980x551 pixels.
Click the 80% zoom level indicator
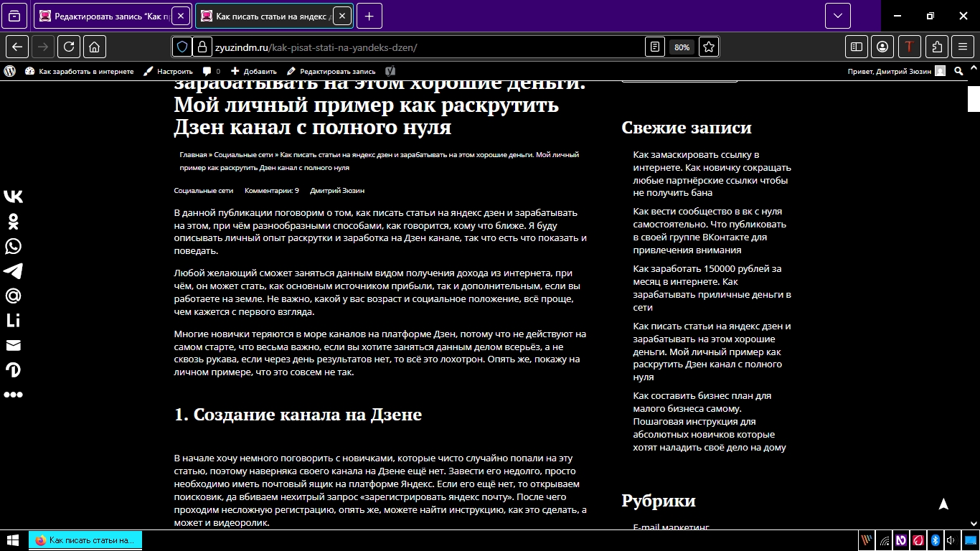pos(682,47)
